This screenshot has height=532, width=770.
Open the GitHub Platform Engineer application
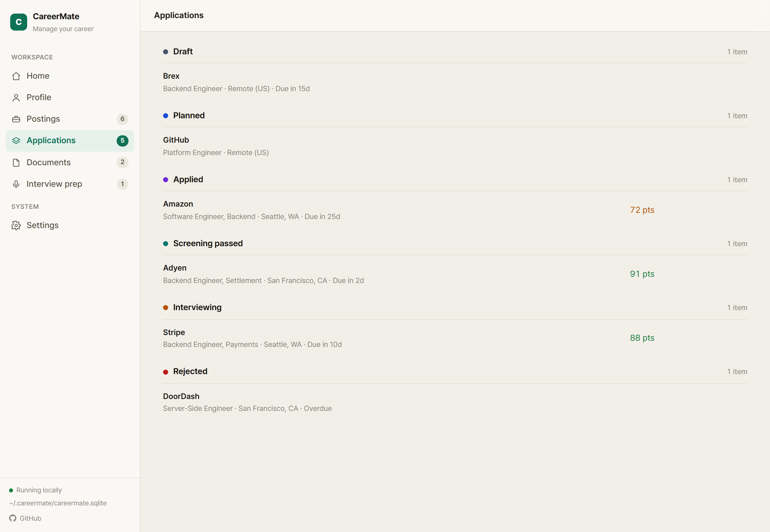tap(455, 146)
